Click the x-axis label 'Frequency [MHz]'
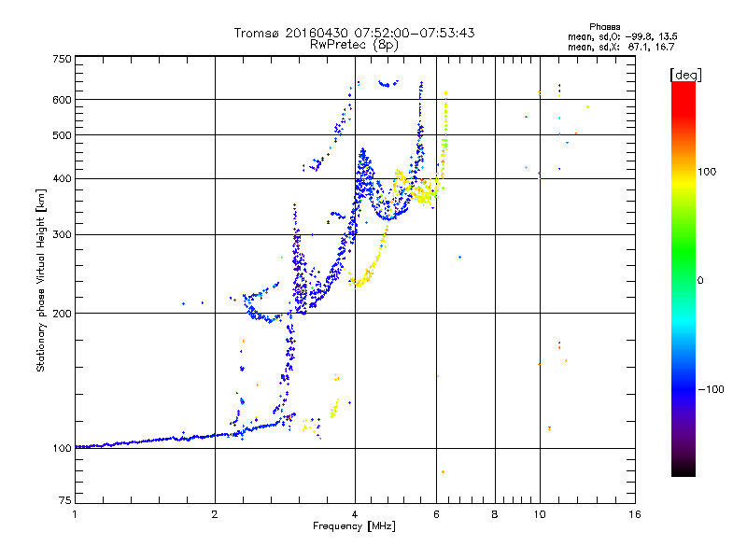Screen dimensions: 747x560 354,526
